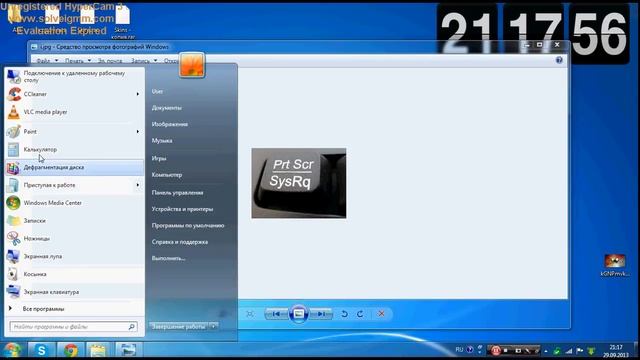Viewport: 640px width, 360px height.
Task: Open File Explorer from taskbar
Action: coord(98,350)
